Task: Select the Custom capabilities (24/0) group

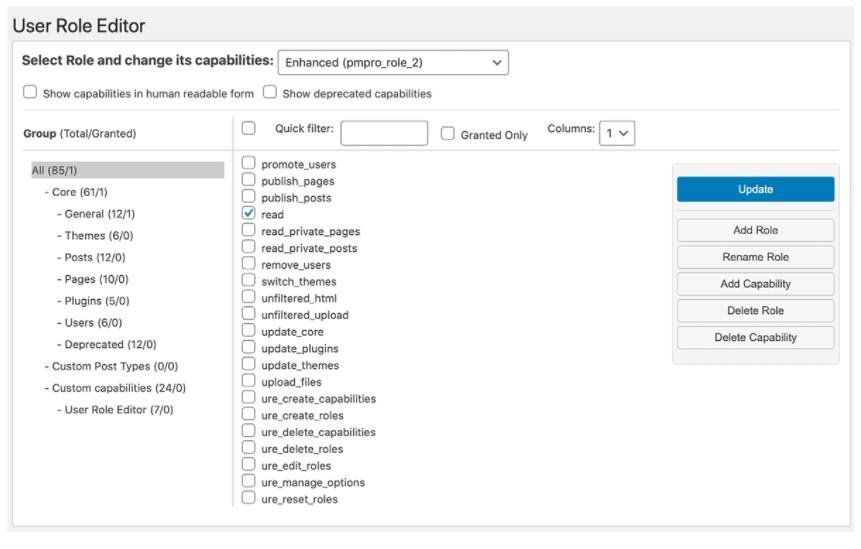Action: pyautogui.click(x=115, y=388)
